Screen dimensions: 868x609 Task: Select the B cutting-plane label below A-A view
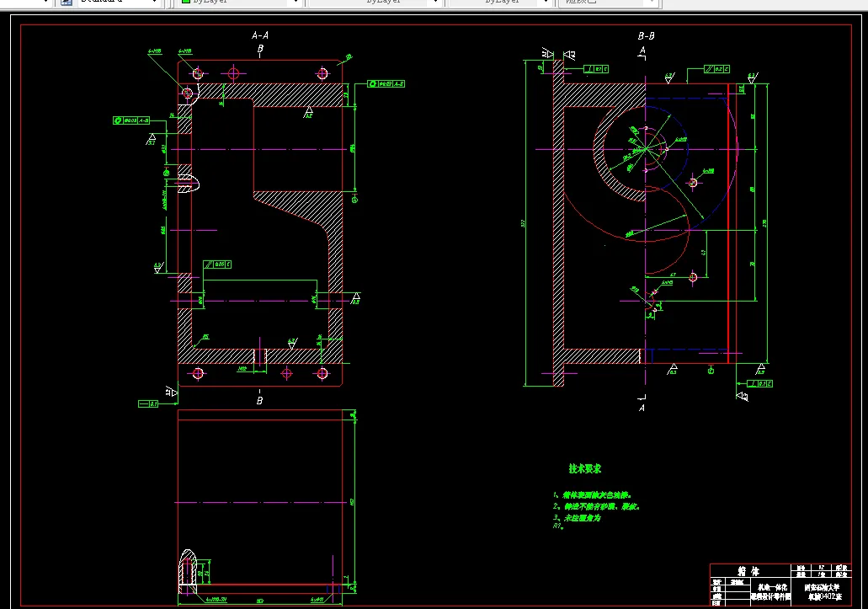pyautogui.click(x=259, y=400)
